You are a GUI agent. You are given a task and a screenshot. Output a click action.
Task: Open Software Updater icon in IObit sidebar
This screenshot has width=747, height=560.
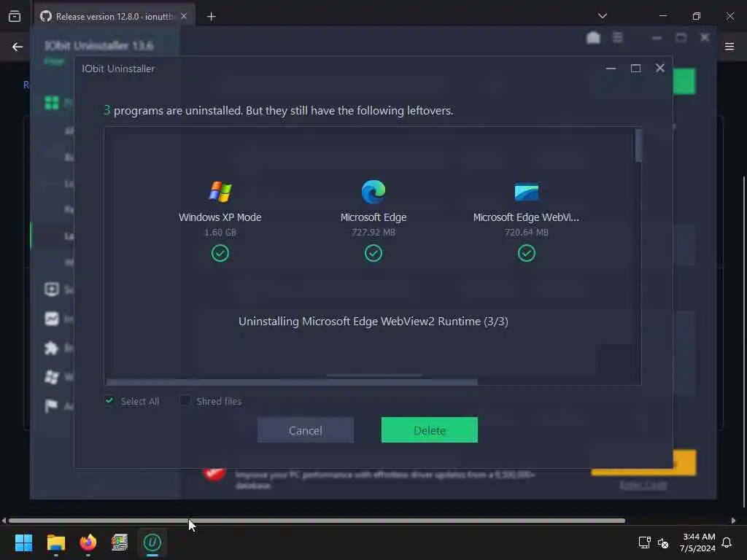point(52,289)
